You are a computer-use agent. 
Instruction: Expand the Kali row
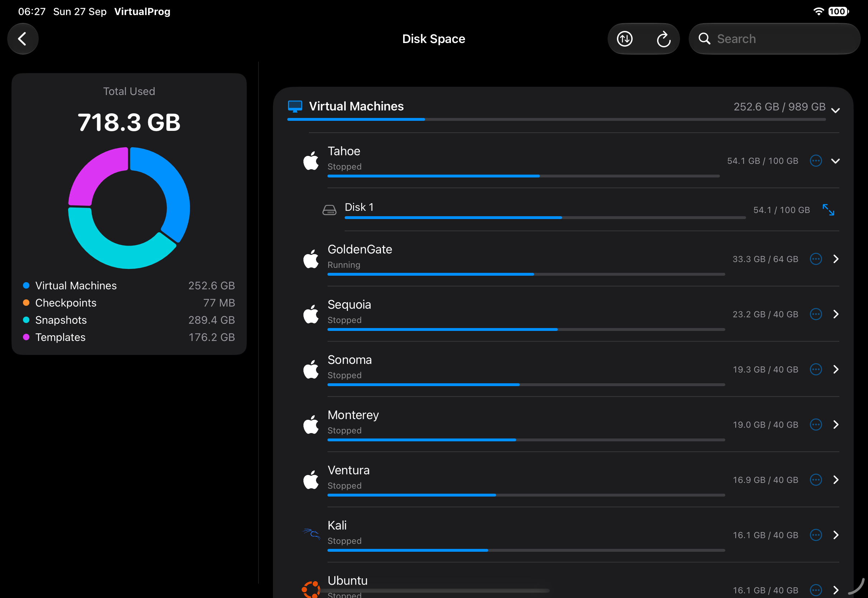click(x=836, y=535)
